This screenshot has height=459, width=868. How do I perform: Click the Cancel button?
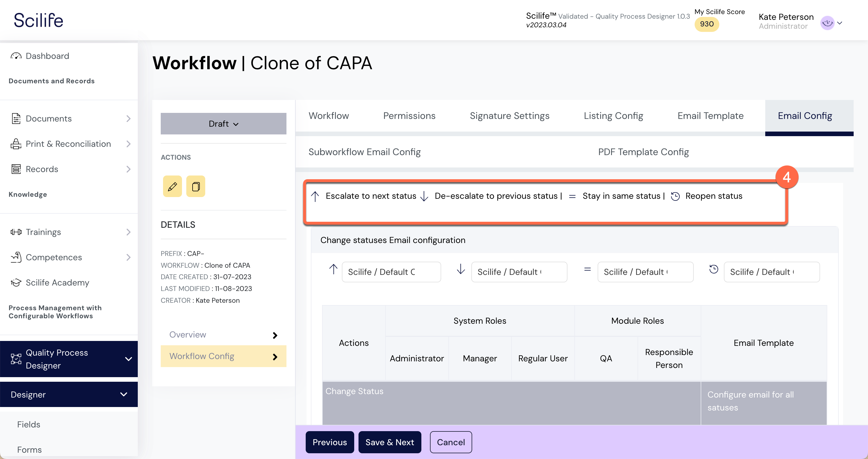pos(451,442)
